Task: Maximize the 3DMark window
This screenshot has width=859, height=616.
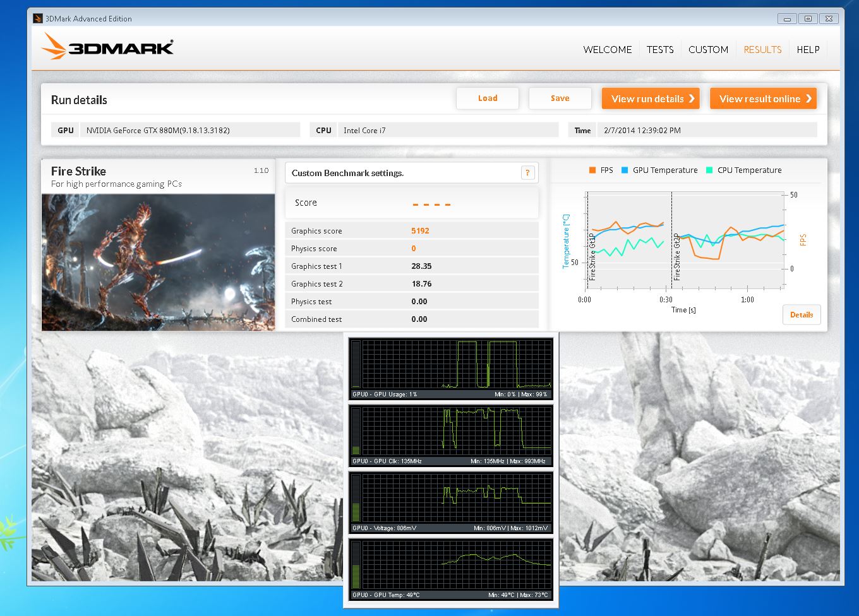Action: [808, 19]
